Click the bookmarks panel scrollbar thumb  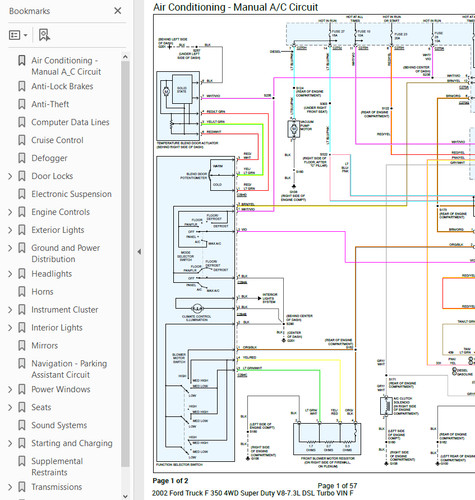pyautogui.click(x=125, y=264)
